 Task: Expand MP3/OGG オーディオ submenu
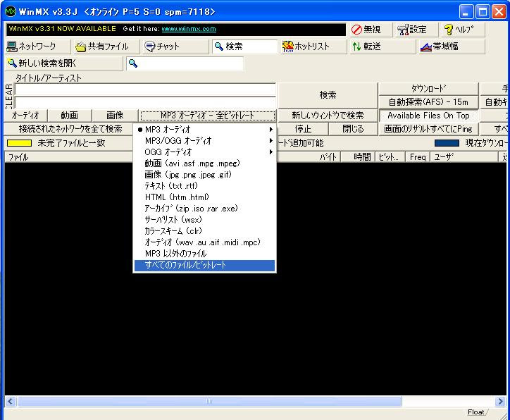(204, 140)
